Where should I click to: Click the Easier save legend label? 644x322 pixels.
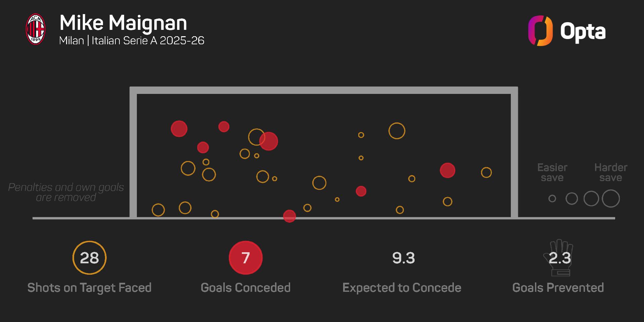[552, 172]
